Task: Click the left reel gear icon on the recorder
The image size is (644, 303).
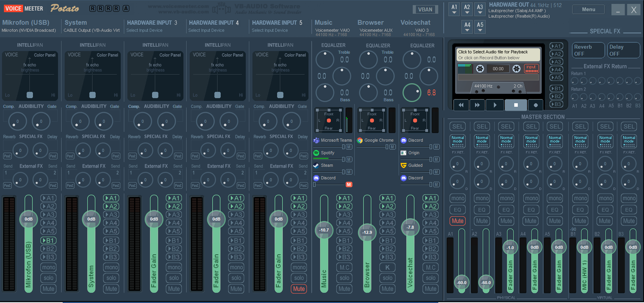Action: [x=480, y=69]
